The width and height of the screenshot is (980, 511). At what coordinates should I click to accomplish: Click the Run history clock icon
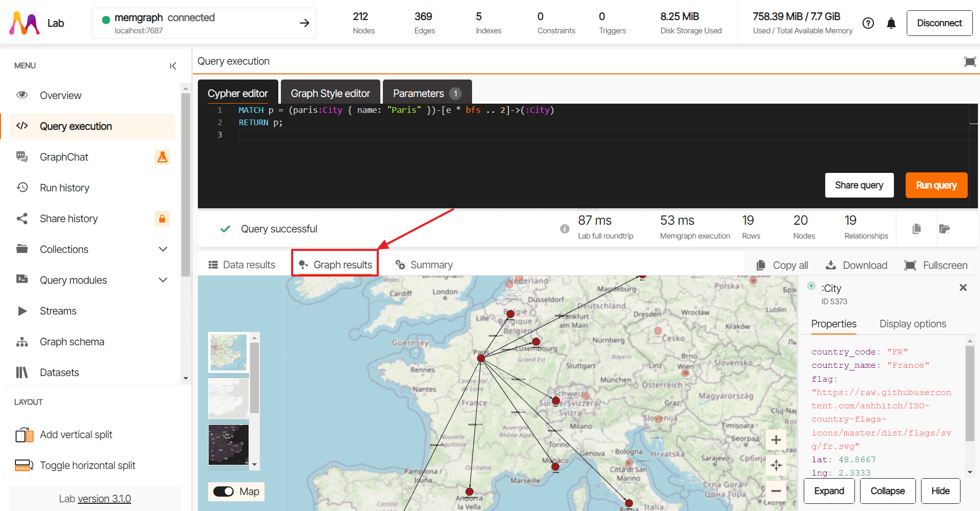click(x=22, y=187)
